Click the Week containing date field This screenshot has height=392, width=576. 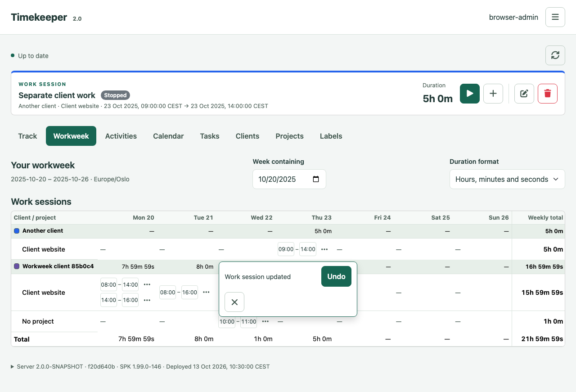289,179
